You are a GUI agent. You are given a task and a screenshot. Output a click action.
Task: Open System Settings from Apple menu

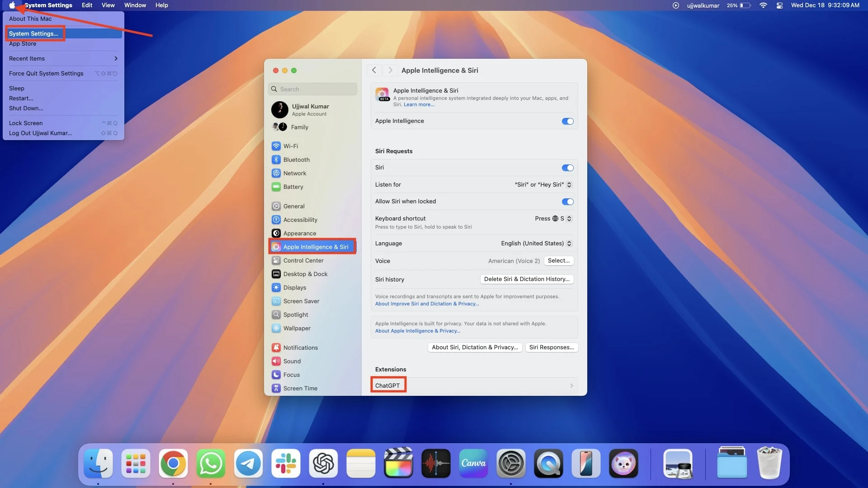pyautogui.click(x=33, y=33)
